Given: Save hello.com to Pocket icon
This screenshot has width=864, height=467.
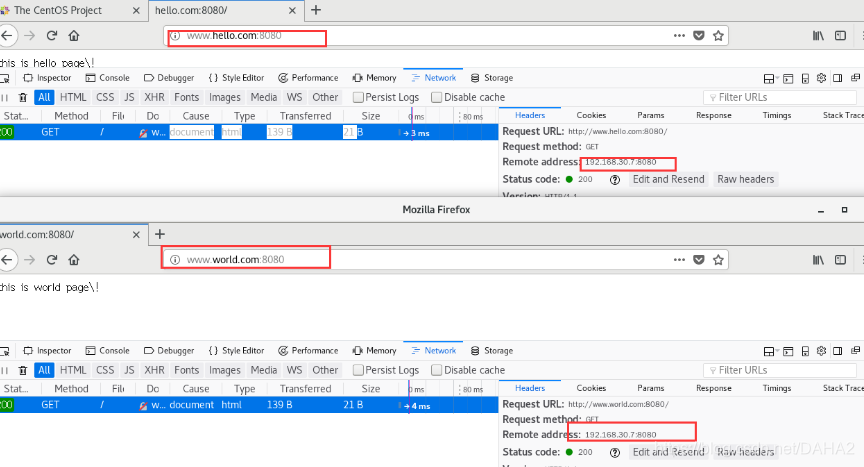Looking at the screenshot, I should [x=699, y=35].
